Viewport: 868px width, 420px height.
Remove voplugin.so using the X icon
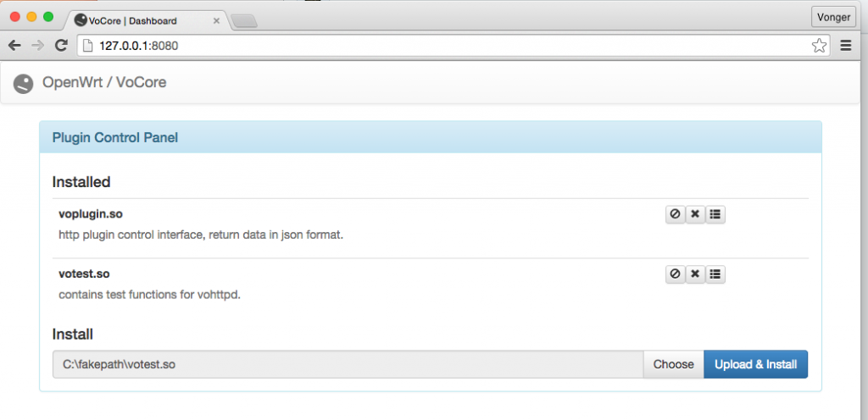695,214
